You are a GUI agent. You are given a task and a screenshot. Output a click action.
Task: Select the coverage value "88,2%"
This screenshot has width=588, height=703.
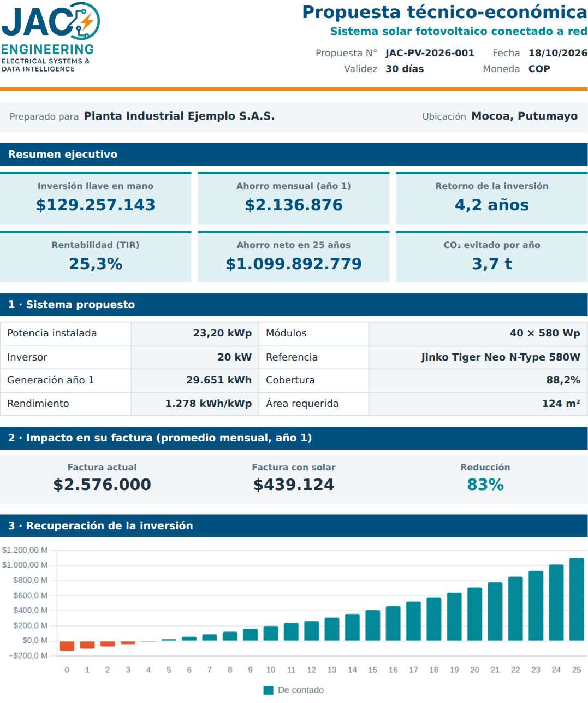478,380
